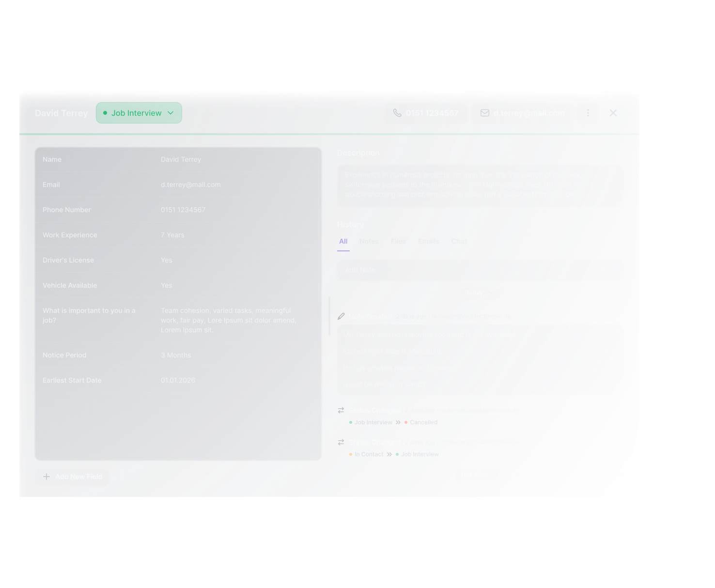Click the plus icon of Add New Field
Viewport: 715px width, 588px height.
47,477
